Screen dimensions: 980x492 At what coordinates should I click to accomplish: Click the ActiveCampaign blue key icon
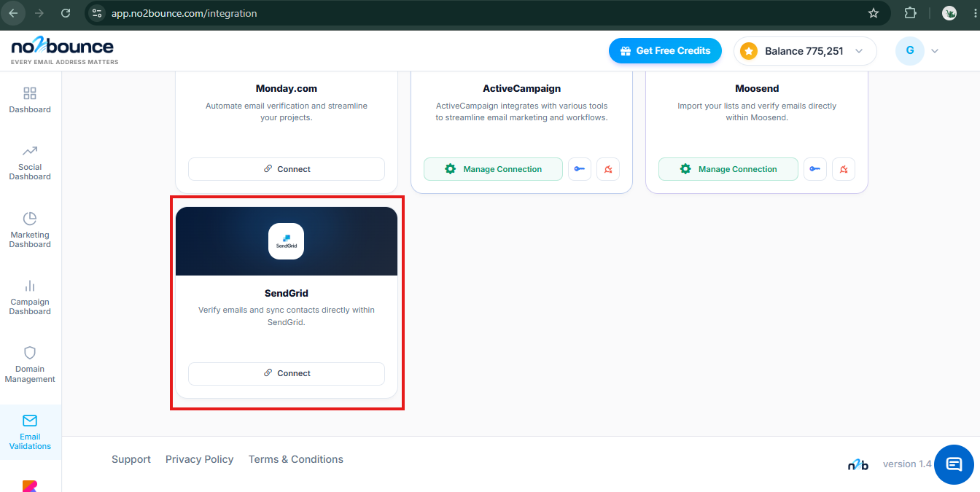pyautogui.click(x=580, y=169)
